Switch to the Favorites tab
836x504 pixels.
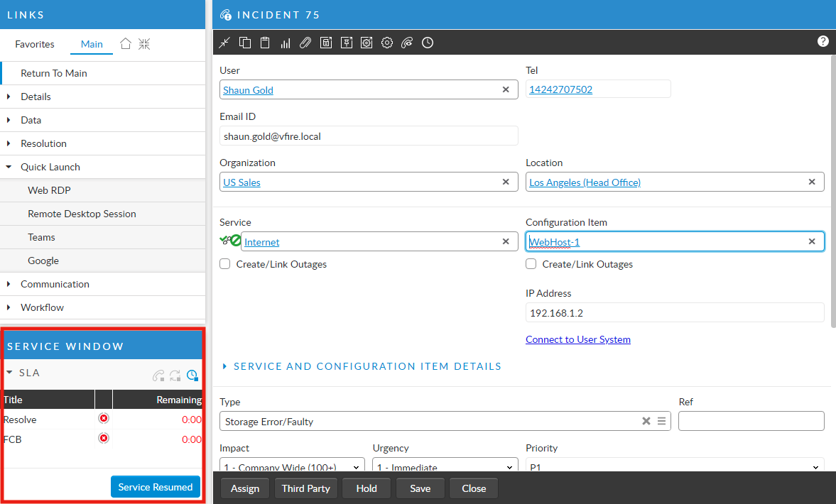(x=35, y=44)
